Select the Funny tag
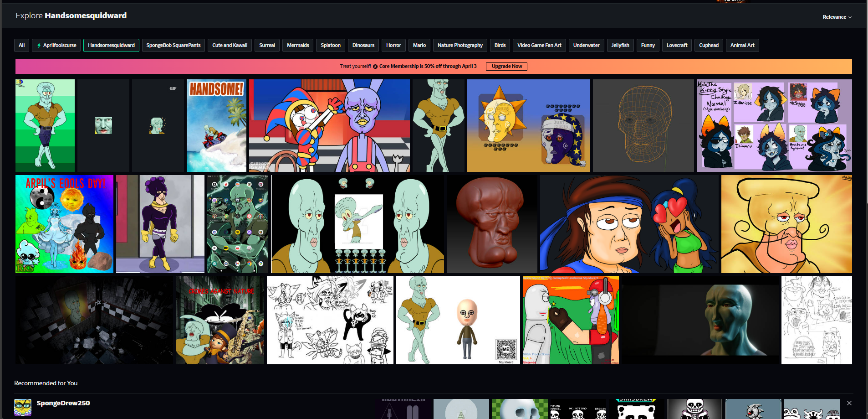868x419 pixels. point(648,45)
